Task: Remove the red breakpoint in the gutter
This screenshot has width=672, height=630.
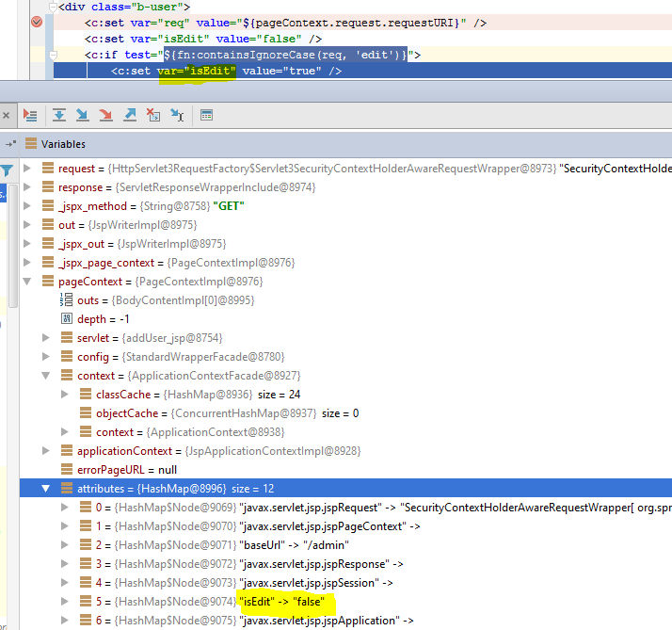Action: point(37,22)
